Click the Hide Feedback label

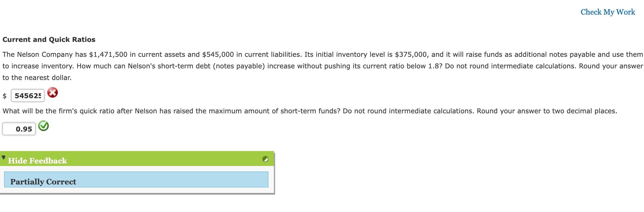(x=37, y=161)
